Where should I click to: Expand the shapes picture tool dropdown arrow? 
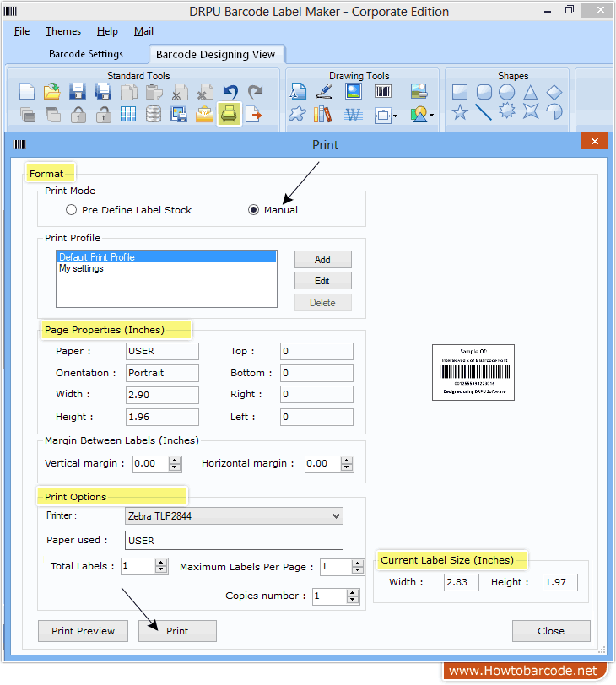click(432, 116)
